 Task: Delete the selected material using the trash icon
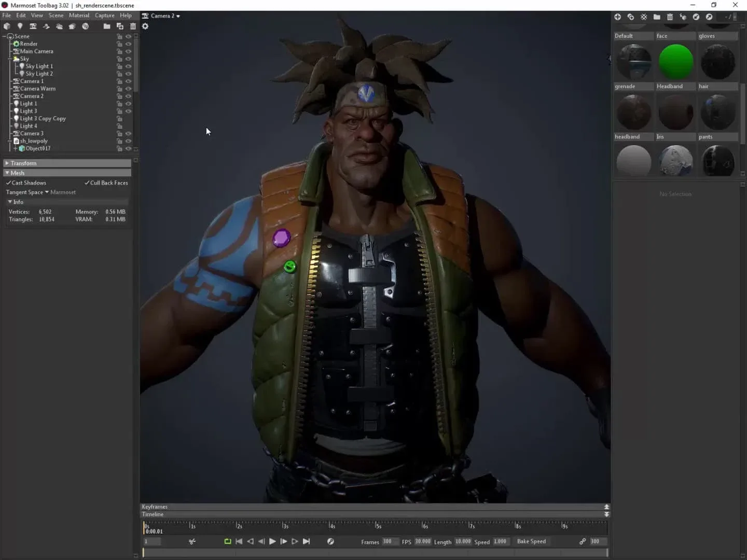pyautogui.click(x=669, y=17)
